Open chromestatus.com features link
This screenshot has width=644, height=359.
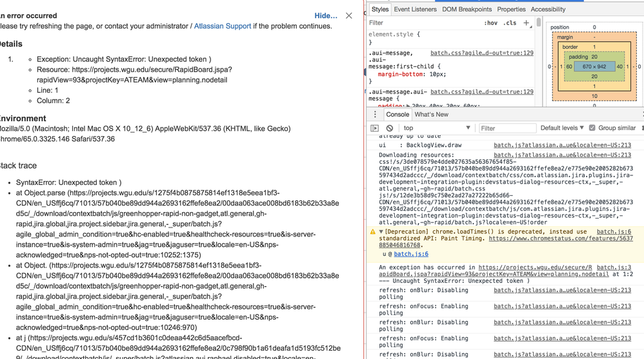pyautogui.click(x=561, y=238)
